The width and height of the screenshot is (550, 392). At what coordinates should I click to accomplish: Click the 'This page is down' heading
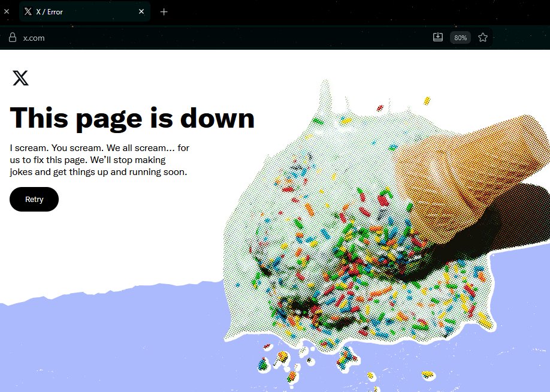point(132,118)
